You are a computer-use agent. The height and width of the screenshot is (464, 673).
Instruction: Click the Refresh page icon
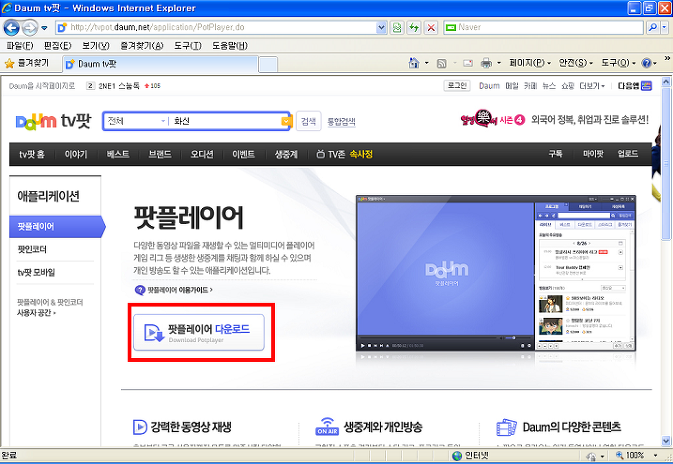click(414, 27)
